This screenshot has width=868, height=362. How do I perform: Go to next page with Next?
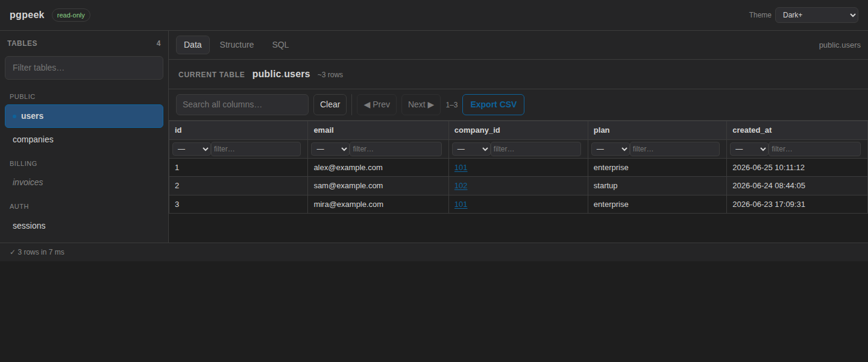421,104
